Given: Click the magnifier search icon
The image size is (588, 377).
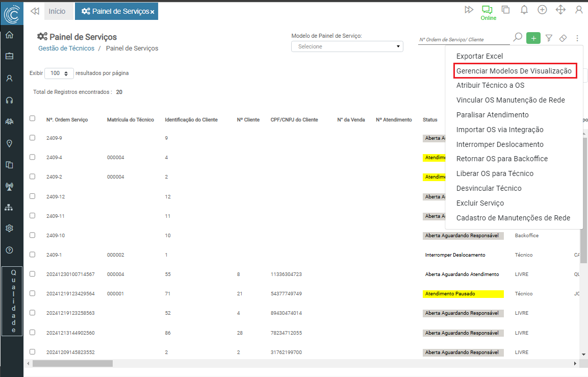Looking at the screenshot, I should coord(517,38).
